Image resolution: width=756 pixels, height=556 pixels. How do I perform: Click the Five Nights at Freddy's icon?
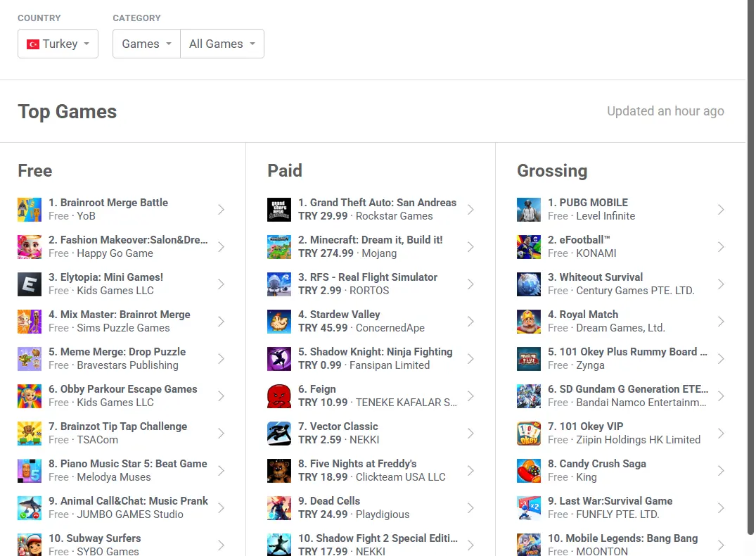[279, 471]
